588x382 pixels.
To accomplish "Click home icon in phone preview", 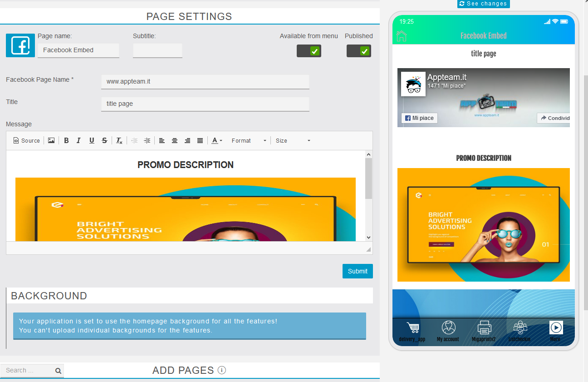I will click(x=402, y=36).
